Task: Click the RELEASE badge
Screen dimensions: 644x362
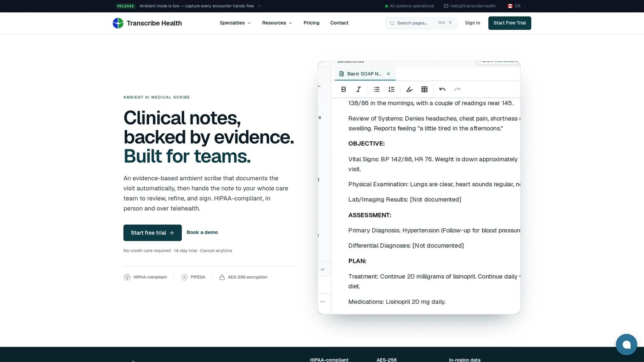Action: coord(125,6)
